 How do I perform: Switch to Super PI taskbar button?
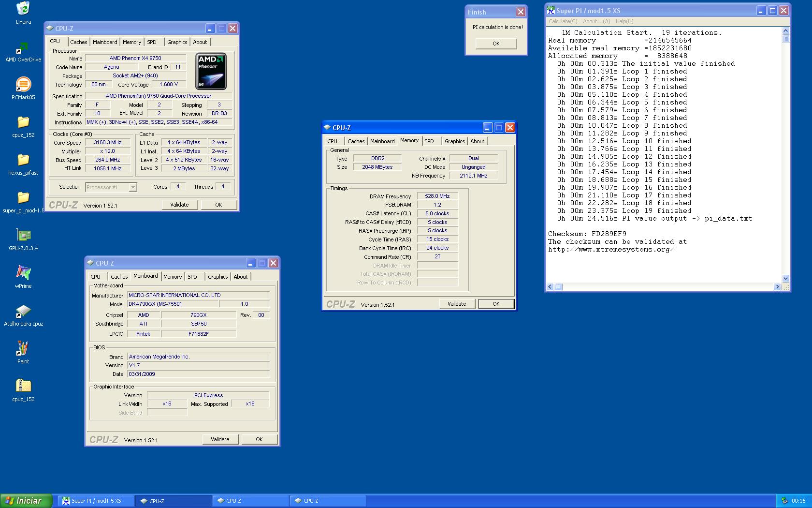(x=96, y=501)
